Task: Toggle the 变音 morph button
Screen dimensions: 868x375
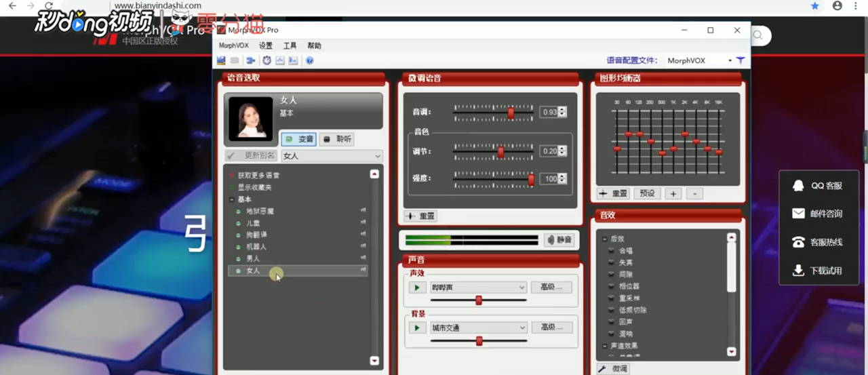Action: (x=299, y=139)
